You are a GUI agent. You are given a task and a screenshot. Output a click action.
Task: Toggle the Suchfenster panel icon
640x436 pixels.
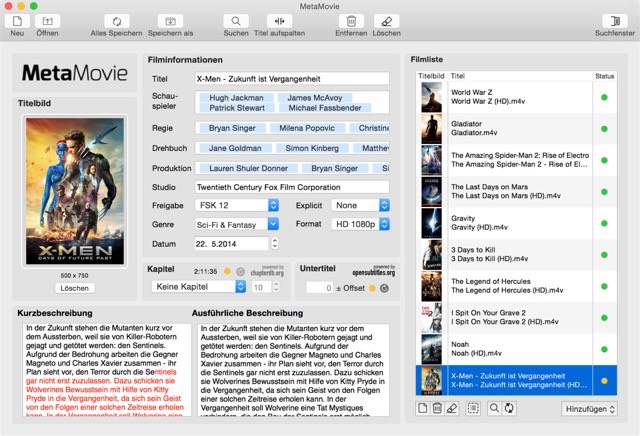point(615,21)
